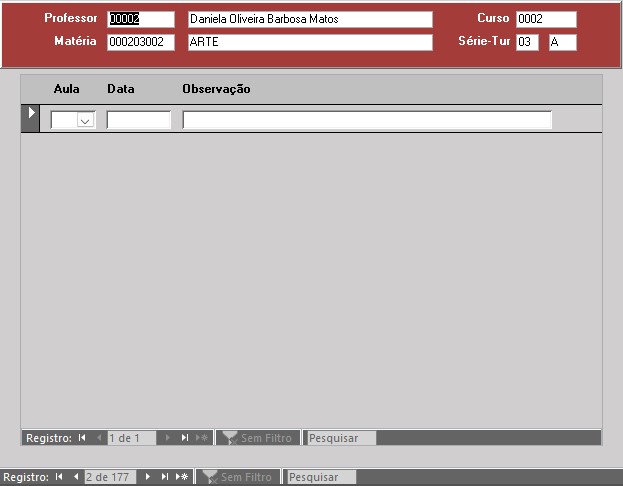Click the main bottom 'Registro:' label
Viewport: 623px width, 486px height.
26,476
